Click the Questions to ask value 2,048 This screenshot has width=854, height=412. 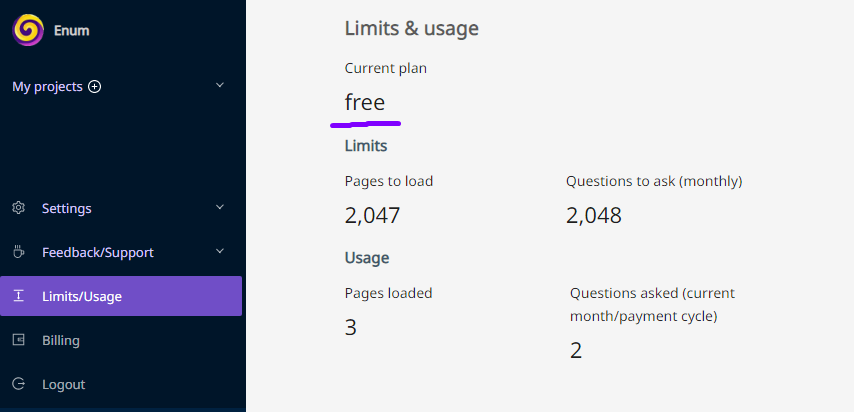click(594, 216)
